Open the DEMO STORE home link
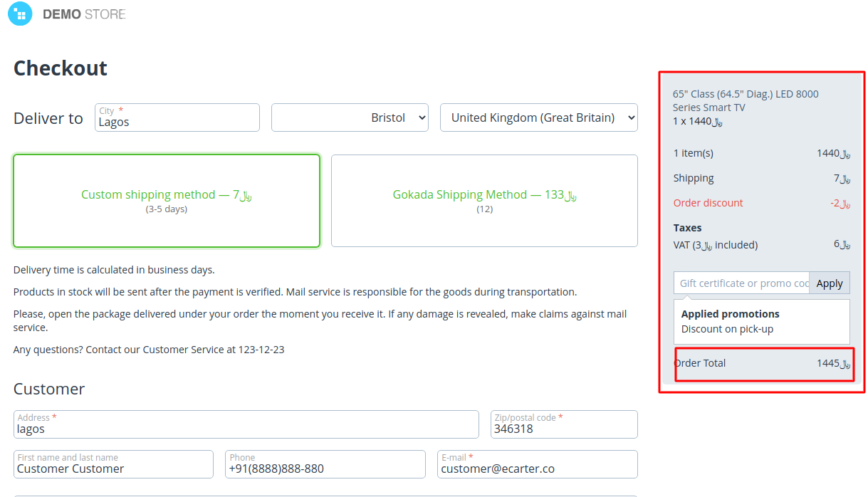The width and height of the screenshot is (868, 497). coord(84,14)
